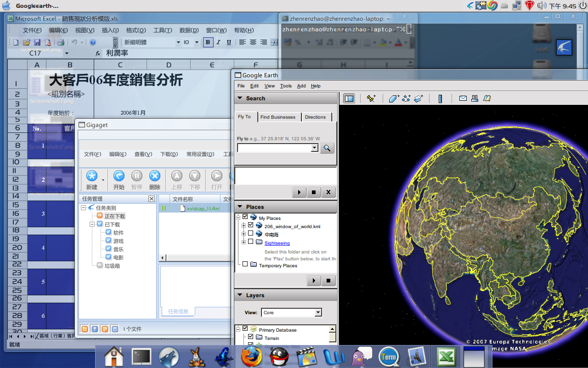Open the Fly to combo box dropdown
This screenshot has width=588, height=368.
pos(314,148)
